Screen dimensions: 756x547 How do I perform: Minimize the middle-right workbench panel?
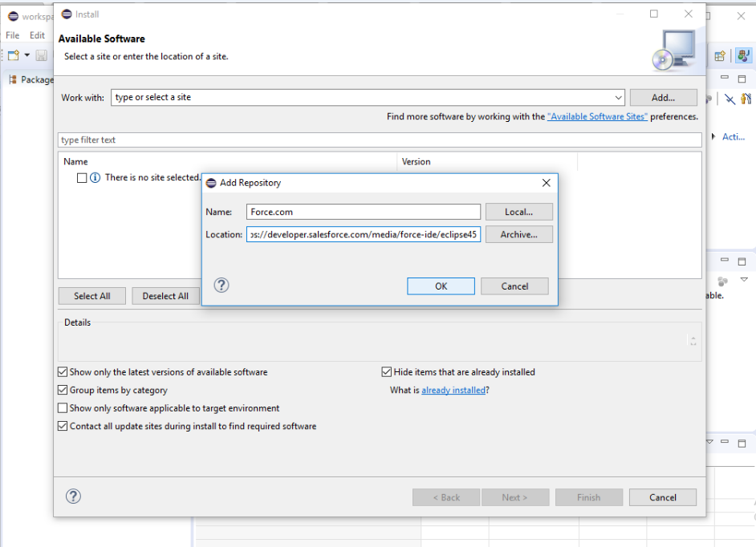(x=724, y=260)
